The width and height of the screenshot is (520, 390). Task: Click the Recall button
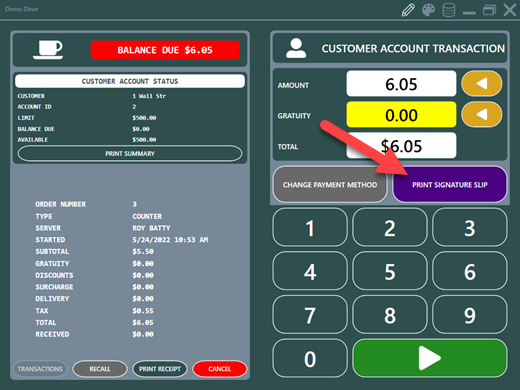point(100,369)
